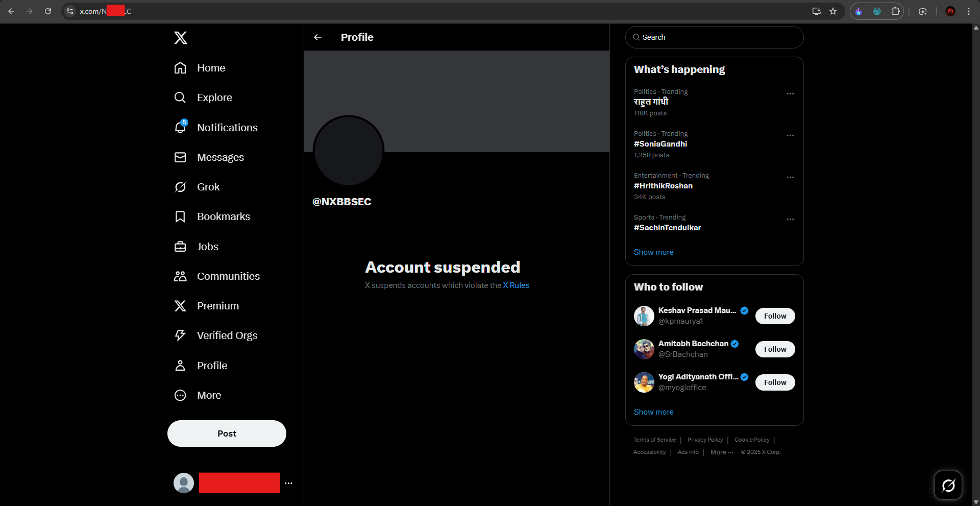Follow Keshav Prasad Maurya
980x506 pixels.
pyautogui.click(x=775, y=316)
